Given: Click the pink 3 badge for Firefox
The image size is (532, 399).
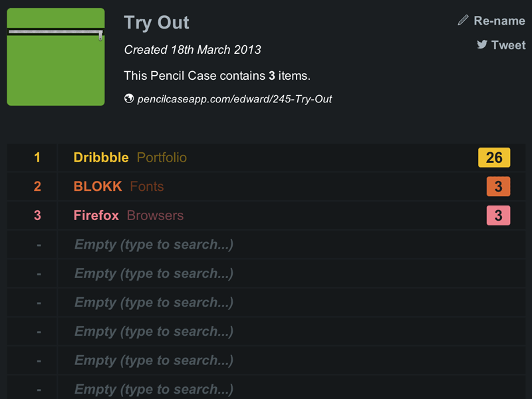Looking at the screenshot, I should tap(498, 215).
